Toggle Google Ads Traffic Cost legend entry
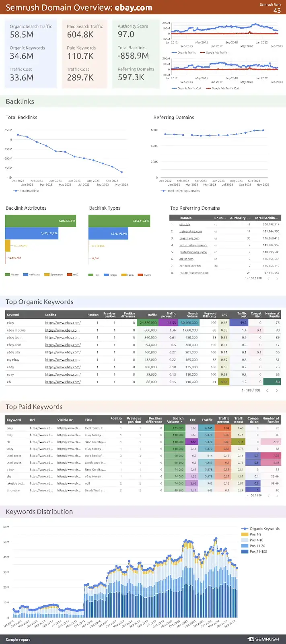The height and width of the screenshot is (644, 286). 222,88
